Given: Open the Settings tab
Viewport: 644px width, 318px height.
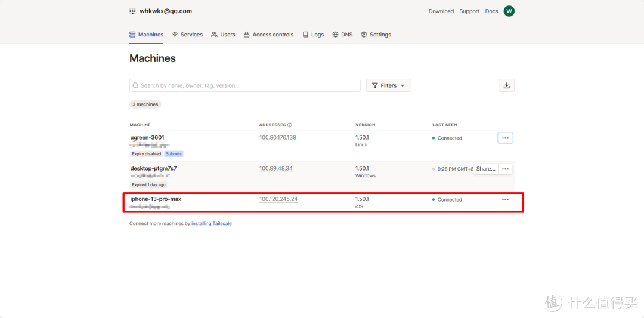Looking at the screenshot, I should point(376,35).
